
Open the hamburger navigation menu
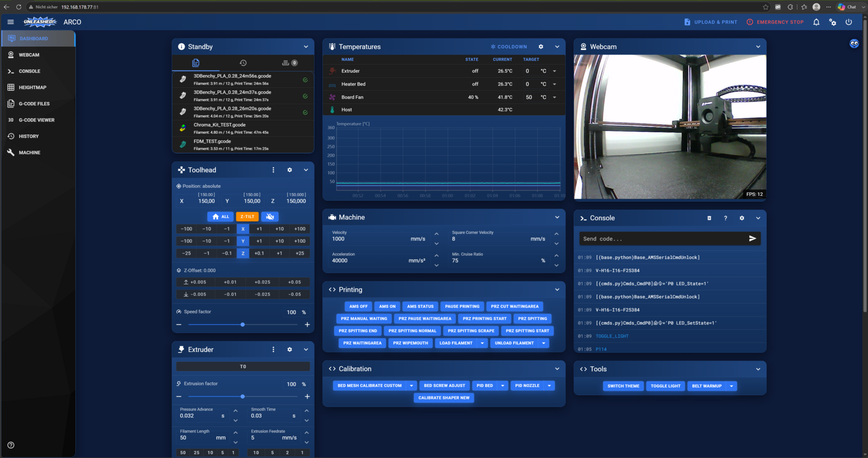point(10,22)
